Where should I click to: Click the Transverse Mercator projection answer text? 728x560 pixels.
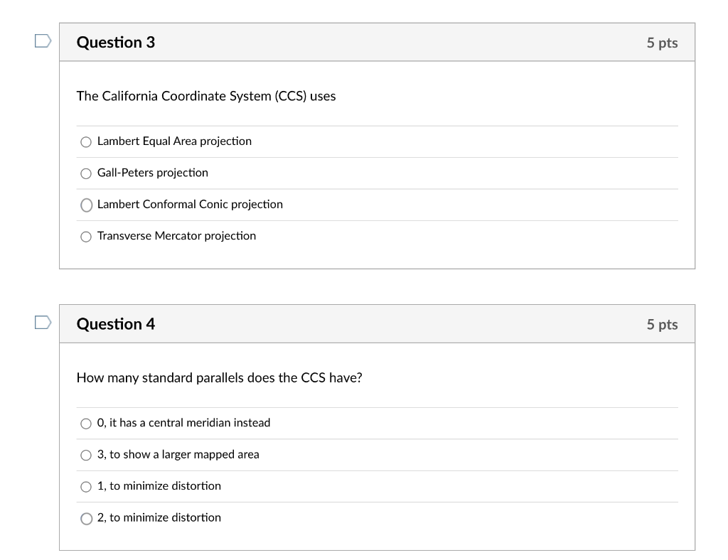coord(176,236)
